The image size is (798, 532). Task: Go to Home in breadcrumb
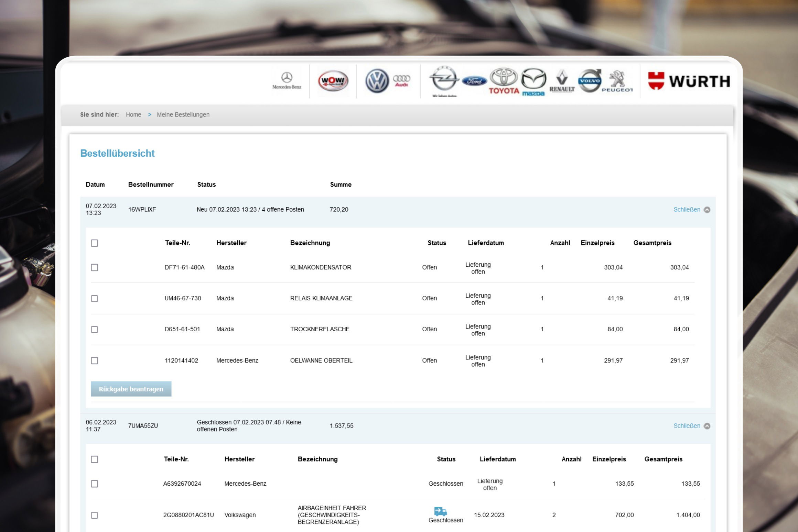133,115
